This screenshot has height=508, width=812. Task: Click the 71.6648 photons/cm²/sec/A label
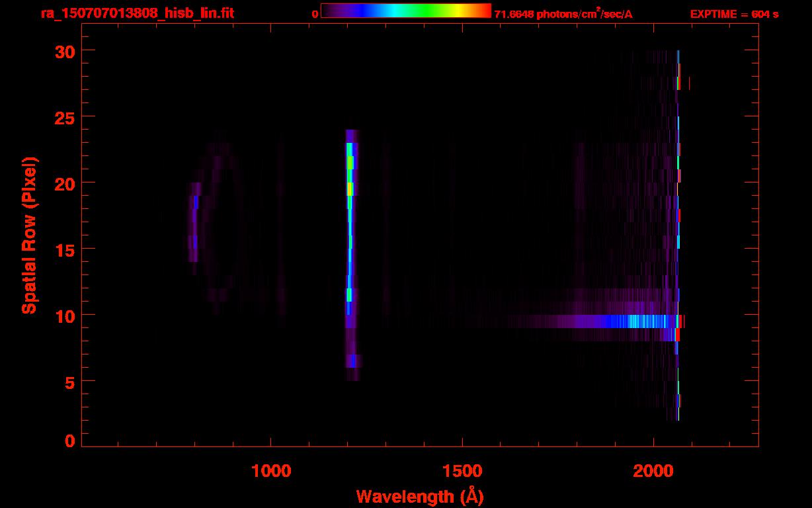[563, 14]
